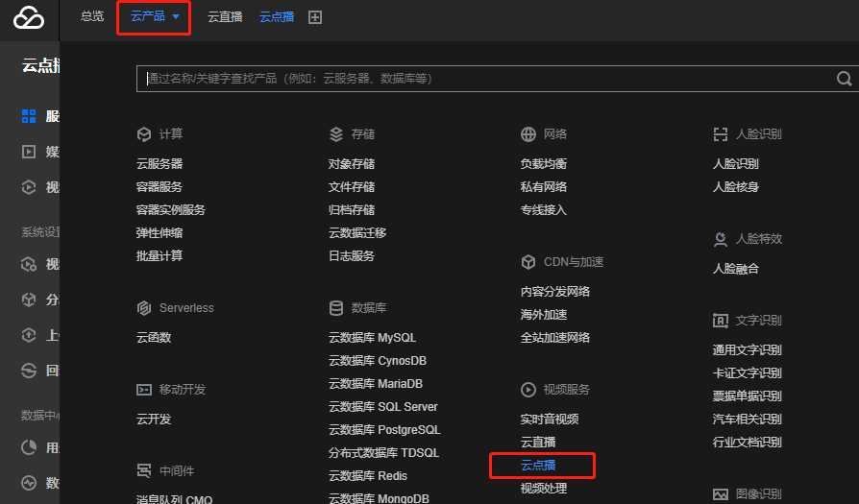
Task: Open 对象存储 product link
Action: pos(352,163)
